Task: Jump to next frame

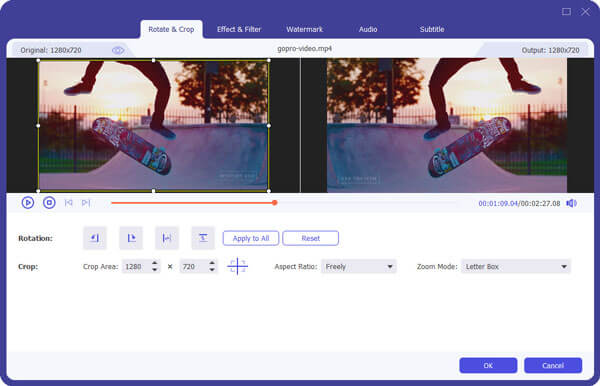Action: [x=86, y=203]
